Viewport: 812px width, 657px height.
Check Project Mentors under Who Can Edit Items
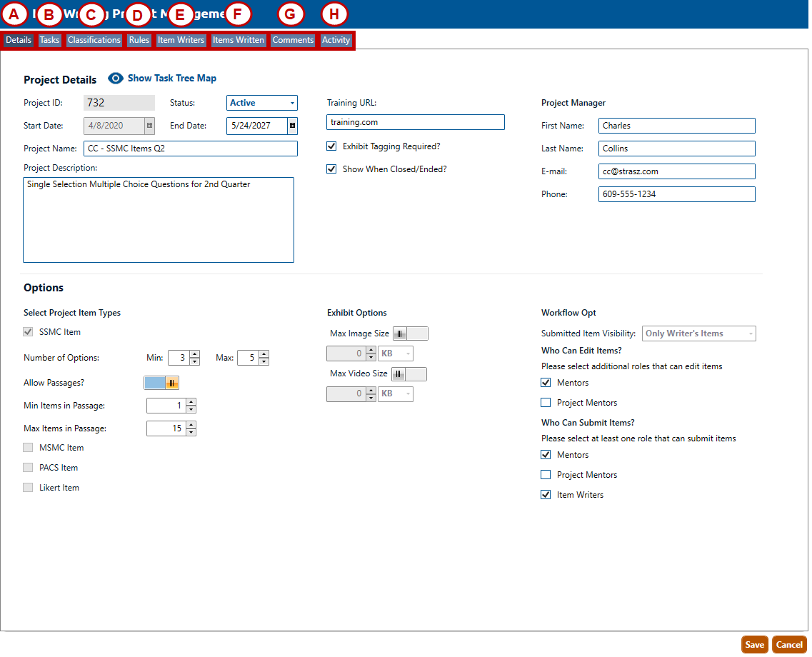546,403
